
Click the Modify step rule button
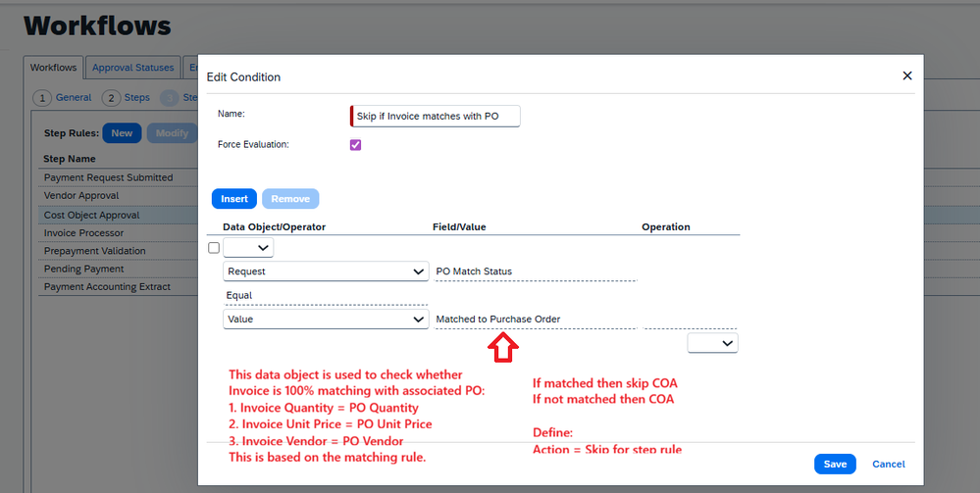tap(172, 133)
